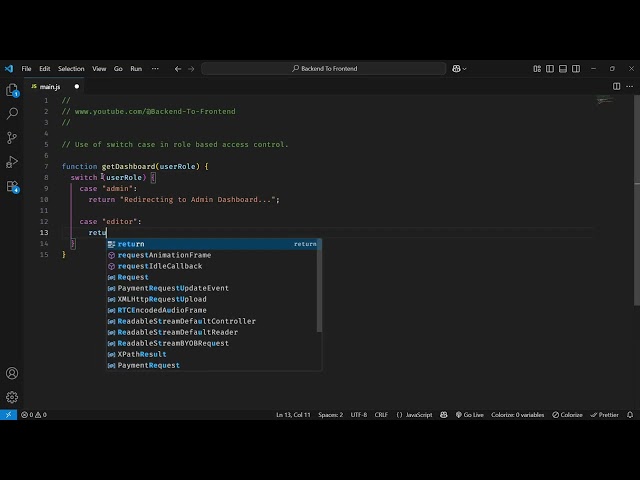Image resolution: width=640 pixels, height=480 pixels.
Task: Open the Run menu
Action: coord(136,69)
